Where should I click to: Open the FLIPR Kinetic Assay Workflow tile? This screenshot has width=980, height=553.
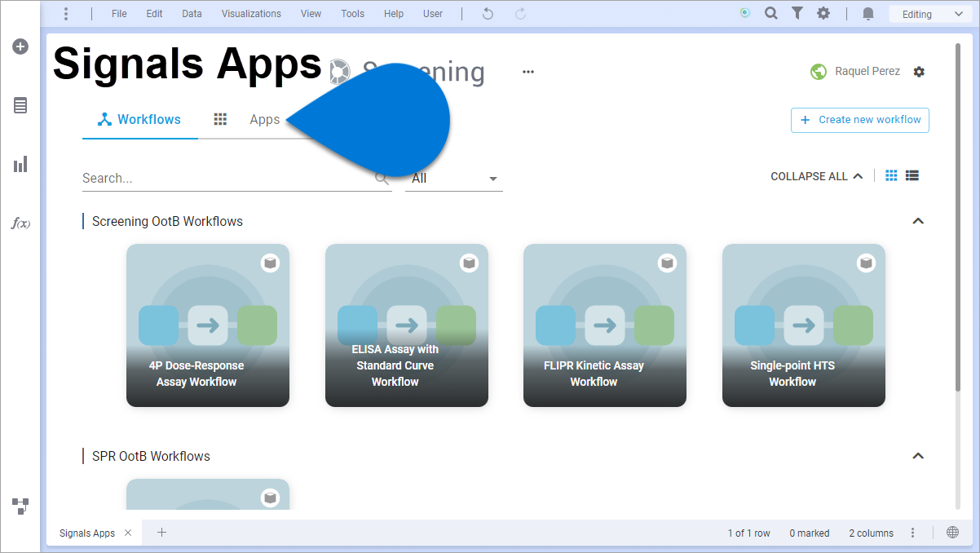[x=604, y=325]
